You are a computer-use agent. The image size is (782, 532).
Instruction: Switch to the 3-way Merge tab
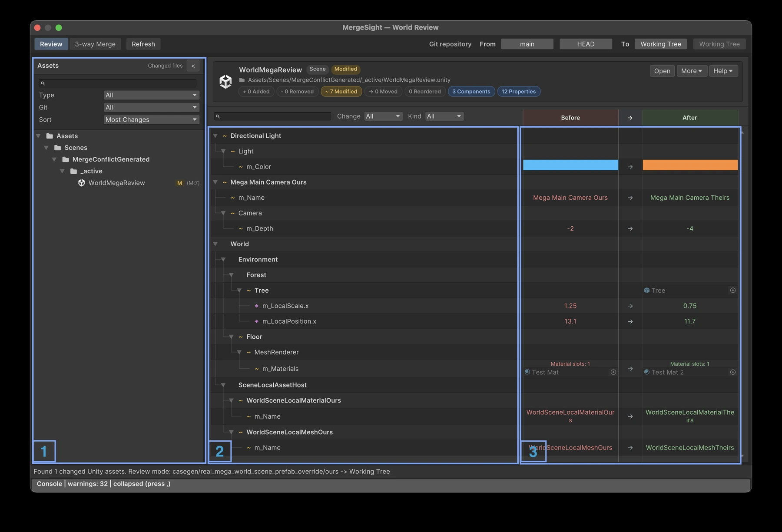click(x=95, y=44)
